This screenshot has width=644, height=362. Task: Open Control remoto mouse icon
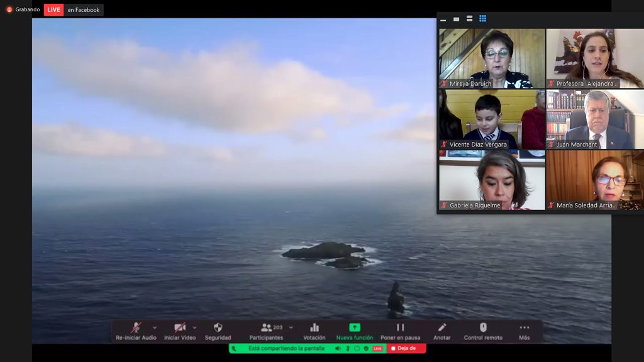coord(483,328)
